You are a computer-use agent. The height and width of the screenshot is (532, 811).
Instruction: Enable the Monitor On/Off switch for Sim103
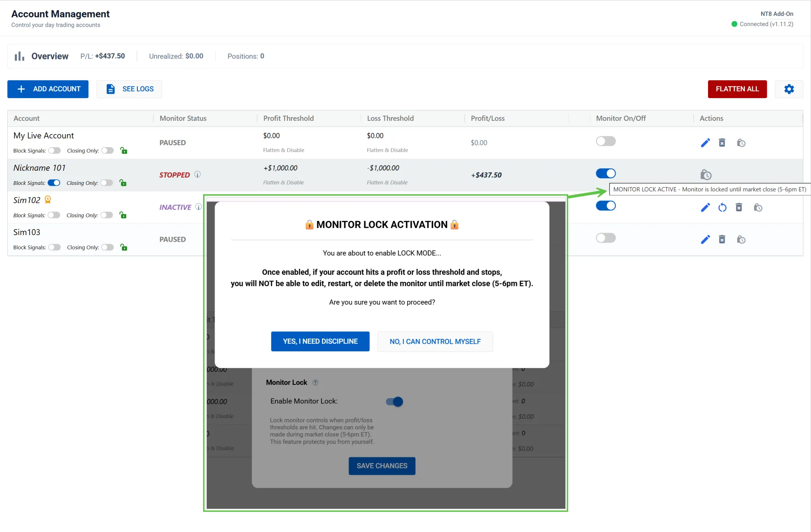tap(605, 238)
